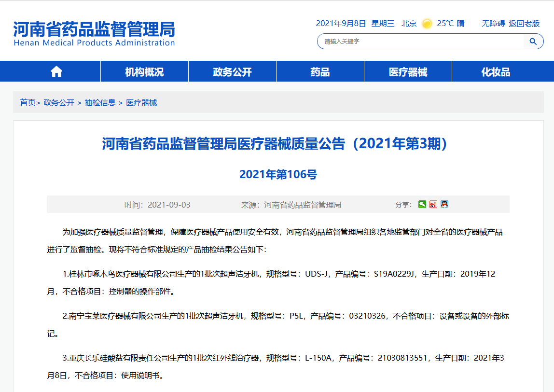
Task: Click the home icon in navigation bar
Action: [x=56, y=72]
